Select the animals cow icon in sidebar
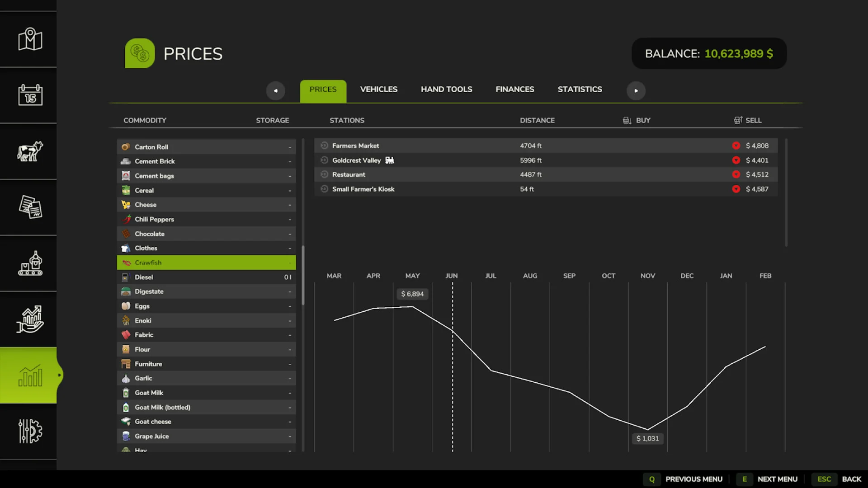 coord(28,152)
